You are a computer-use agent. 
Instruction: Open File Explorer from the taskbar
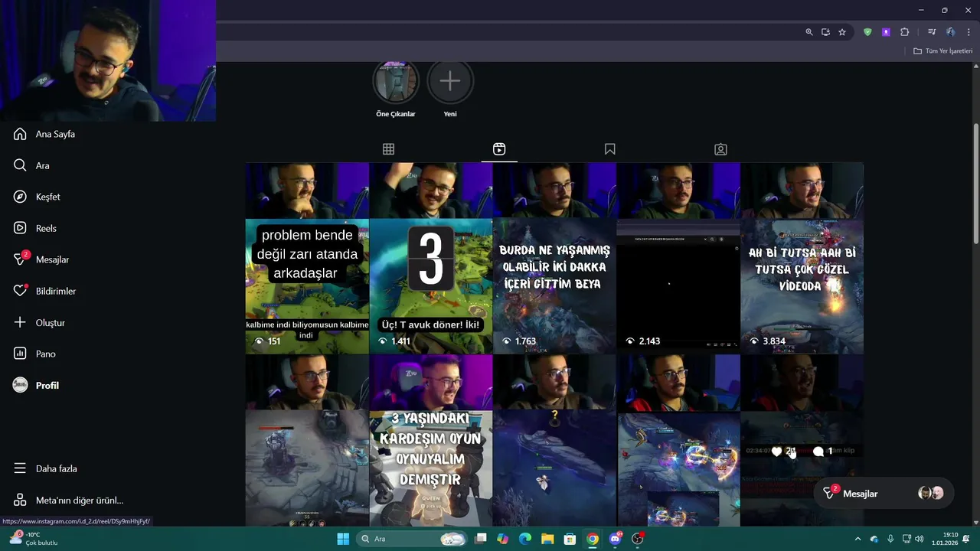(x=547, y=539)
